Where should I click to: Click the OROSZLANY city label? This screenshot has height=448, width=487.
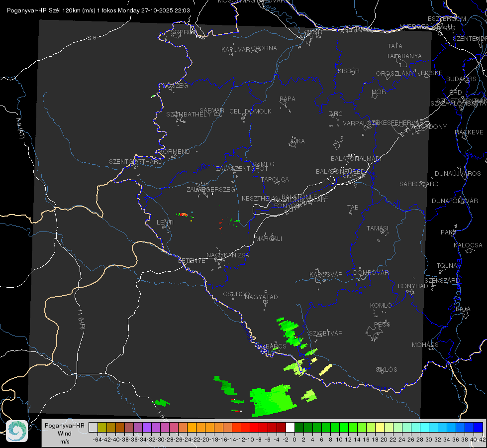[x=395, y=74]
